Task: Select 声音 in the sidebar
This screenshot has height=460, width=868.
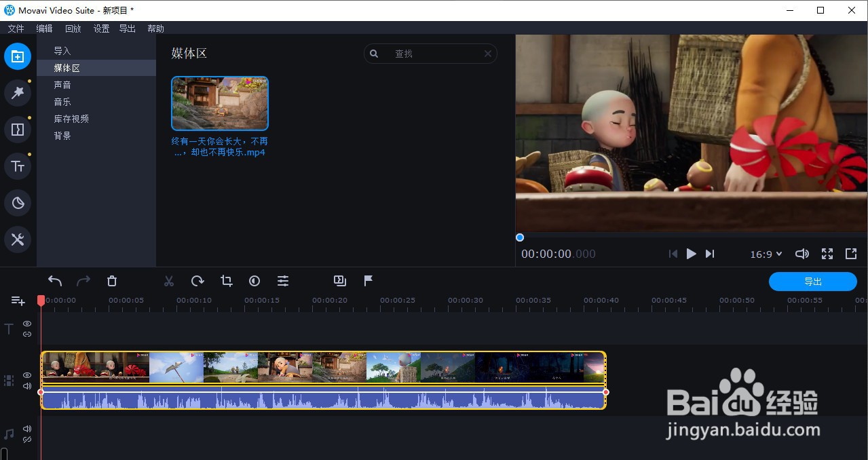Action: (x=96, y=85)
